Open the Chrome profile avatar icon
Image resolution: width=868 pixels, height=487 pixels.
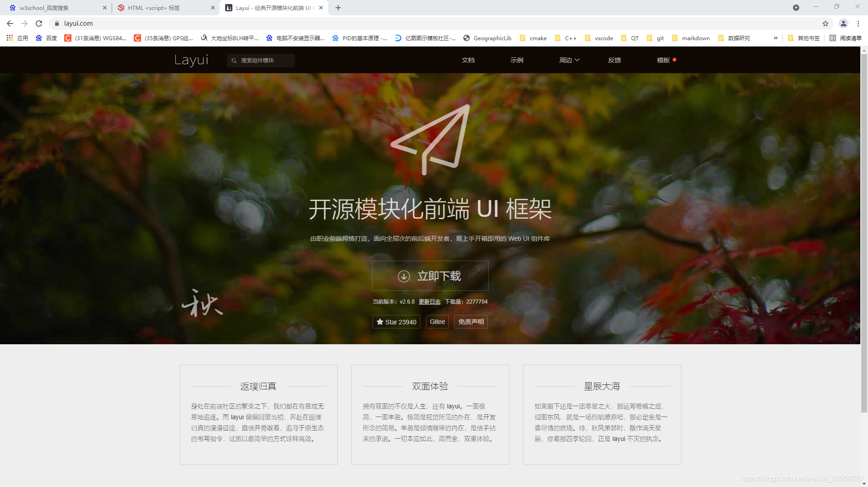point(844,23)
